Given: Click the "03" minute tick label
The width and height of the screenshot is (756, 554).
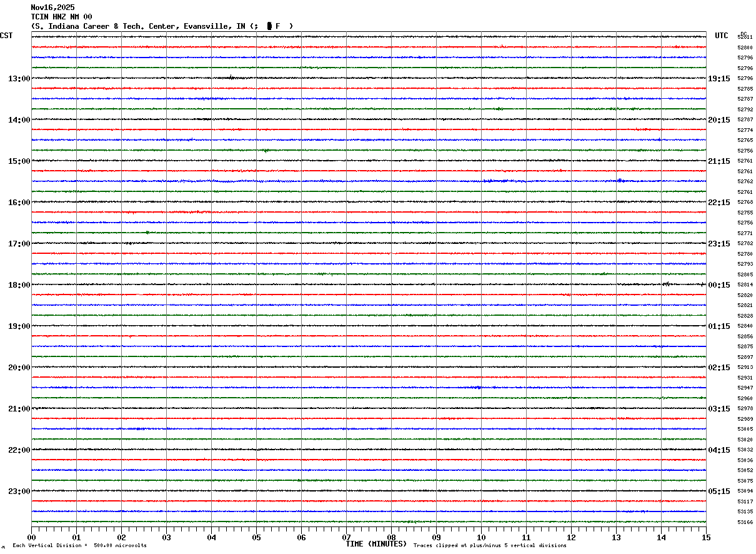Looking at the screenshot, I should coord(166,537).
